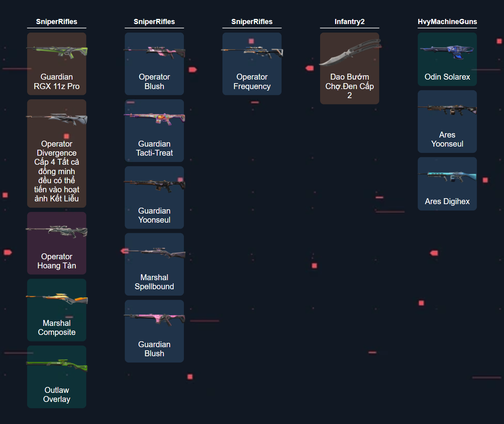Select the Operator Frequency skin card
The width and height of the screenshot is (504, 424).
[x=252, y=64]
